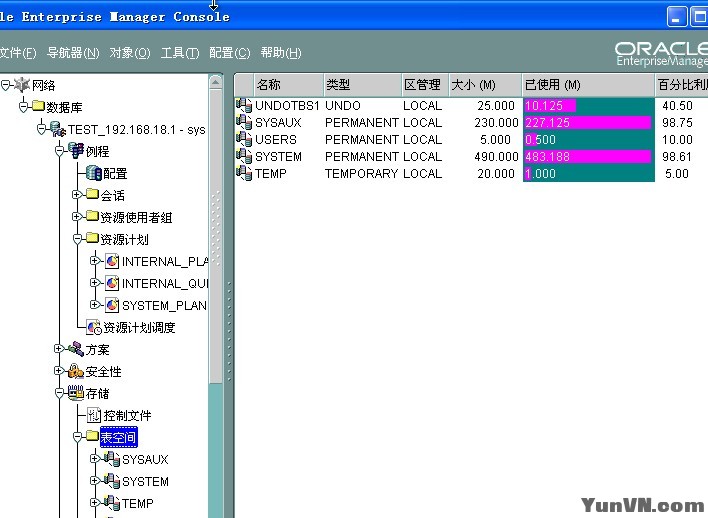Open the 帮助(H) menu
The image size is (708, 518).
pos(281,53)
